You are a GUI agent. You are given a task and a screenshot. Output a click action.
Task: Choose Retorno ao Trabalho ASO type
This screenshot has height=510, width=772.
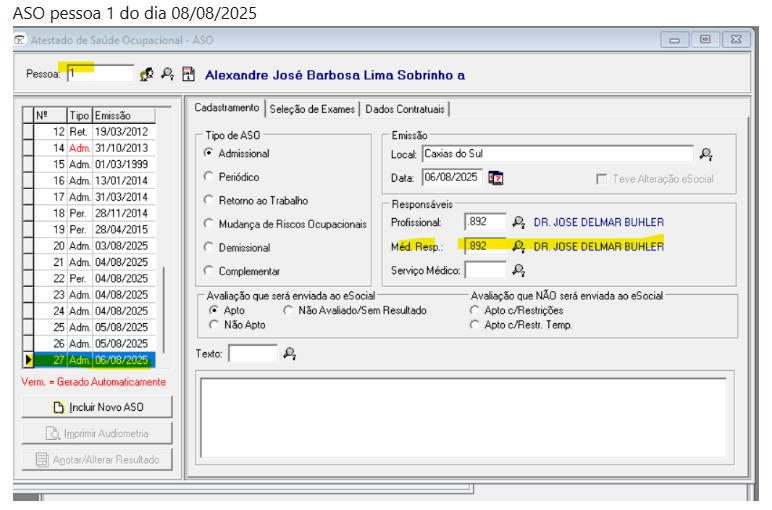(209, 200)
